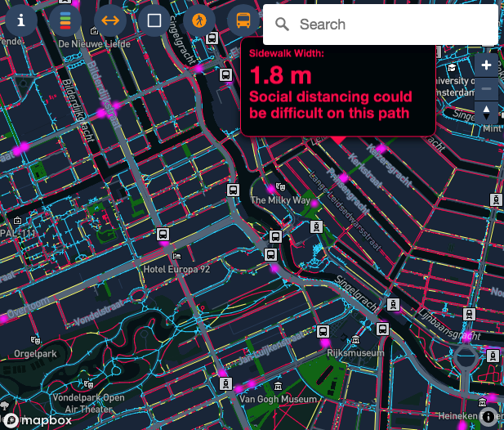Click the magenta dot near Van Gogh Museum
504x430 pixels.
click(x=252, y=383)
